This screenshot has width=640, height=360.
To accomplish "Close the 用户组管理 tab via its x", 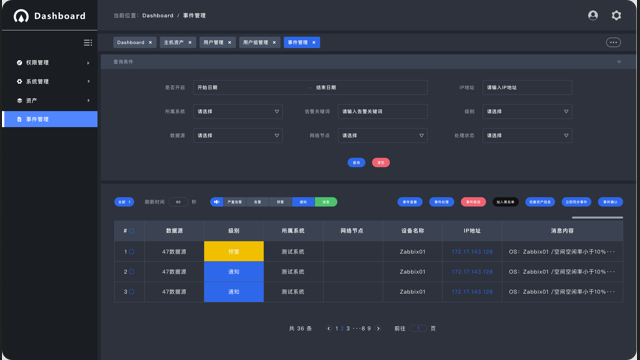I will click(274, 42).
